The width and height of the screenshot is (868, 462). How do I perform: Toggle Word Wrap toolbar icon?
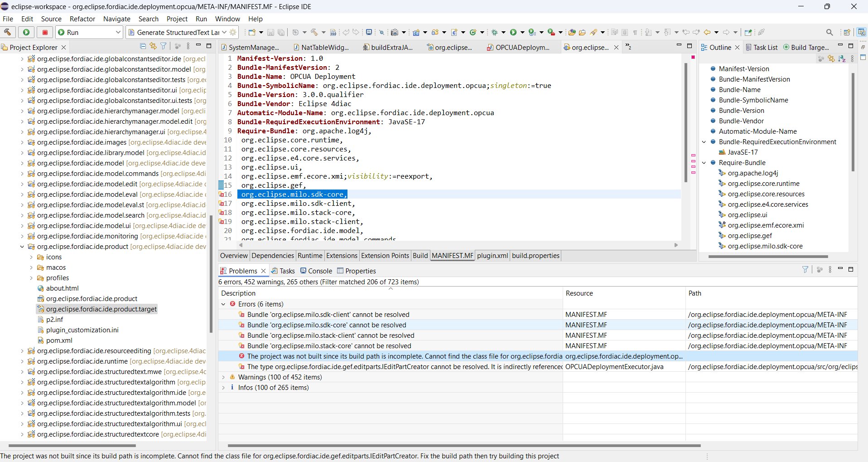tap(614, 32)
